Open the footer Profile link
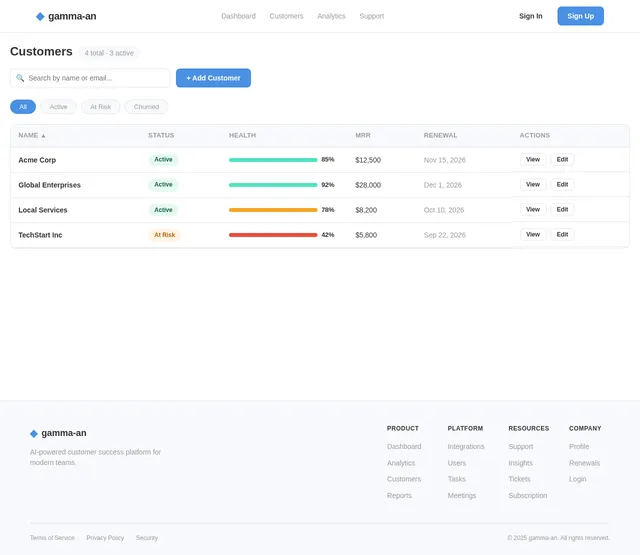This screenshot has height=555, width=640. (579, 446)
